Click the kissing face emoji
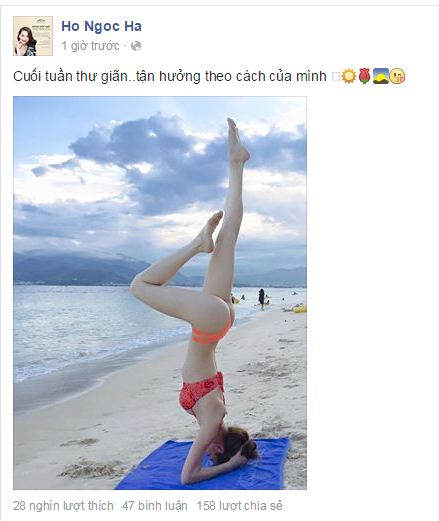439x521 pixels. tap(397, 76)
